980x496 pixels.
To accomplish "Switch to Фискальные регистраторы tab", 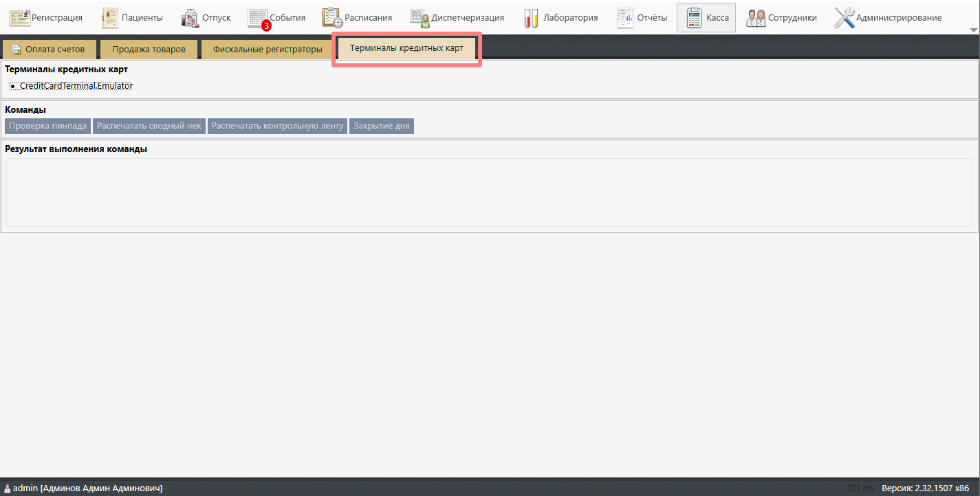I will point(267,50).
